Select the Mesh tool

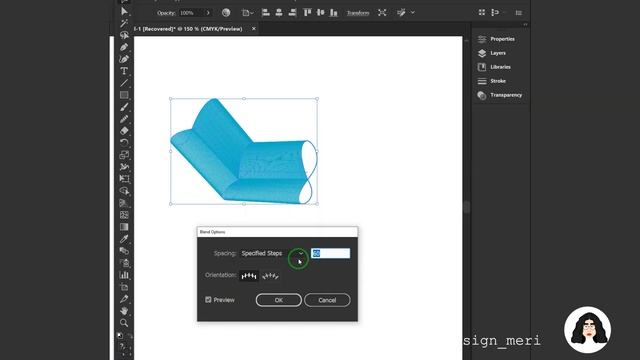[x=124, y=215]
